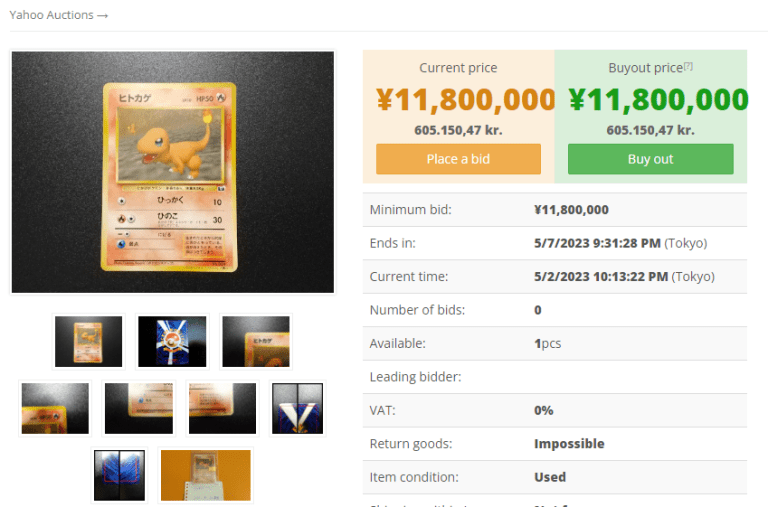Viewport: 768px width, 507px height.
Task: Select the card back thumbnail
Action: [172, 341]
